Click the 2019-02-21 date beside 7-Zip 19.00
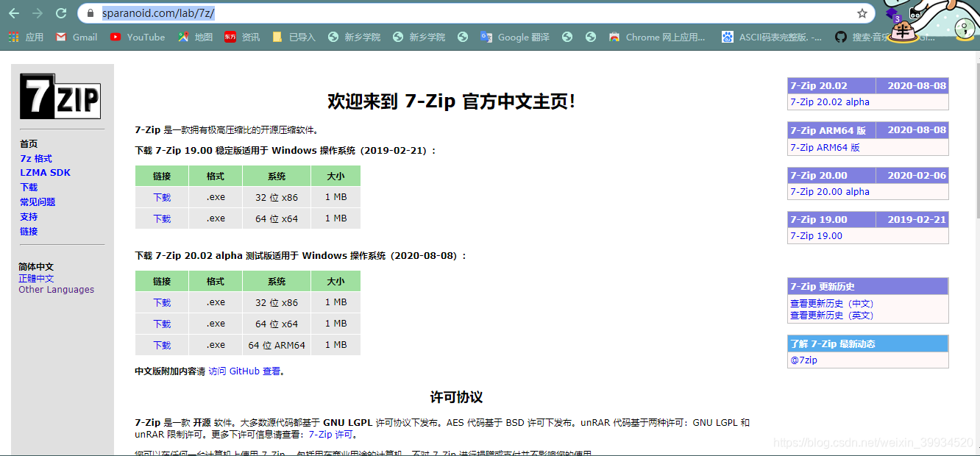Screen dimensions: 980x456 (917, 220)
